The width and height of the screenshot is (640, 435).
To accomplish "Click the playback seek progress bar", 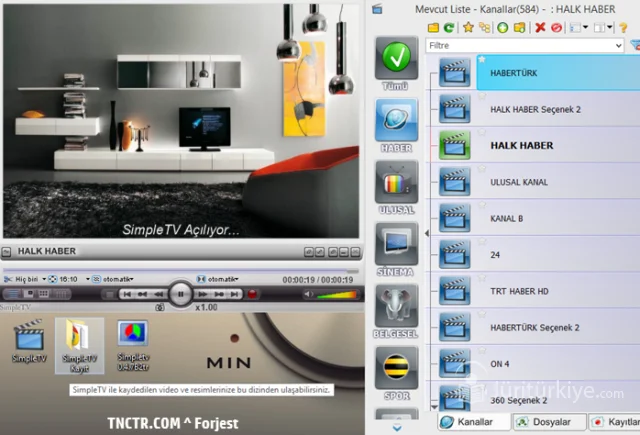I will tap(180, 271).
